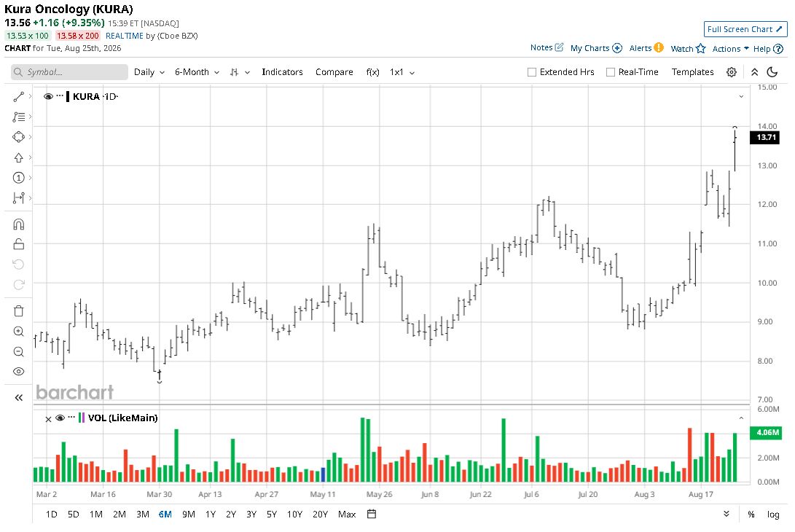Open the bar type style dropdown

(240, 72)
